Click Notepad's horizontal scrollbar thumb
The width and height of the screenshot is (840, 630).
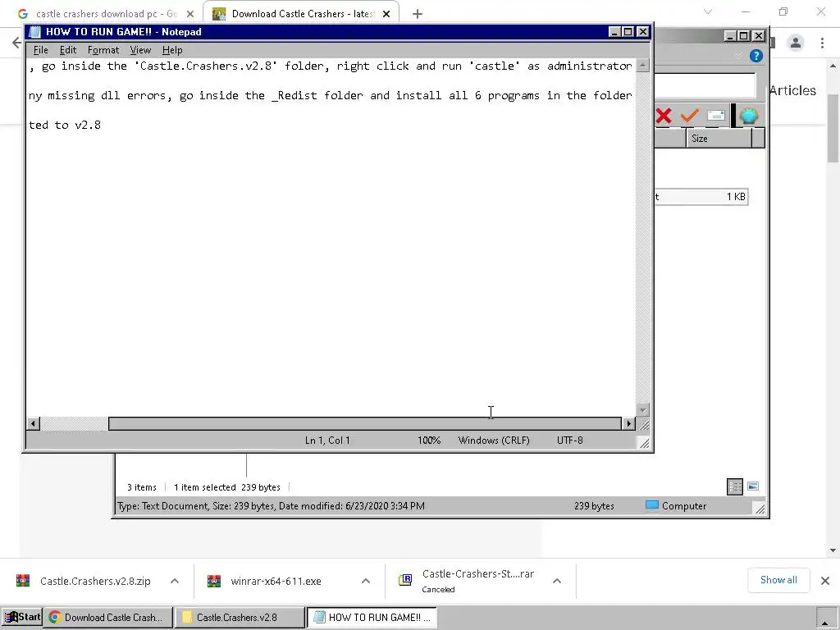(x=365, y=424)
